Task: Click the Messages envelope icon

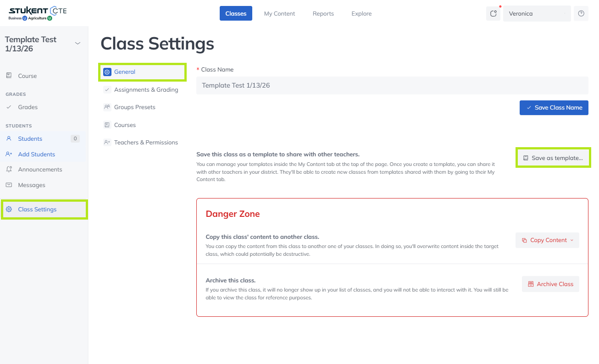Action: [9, 185]
